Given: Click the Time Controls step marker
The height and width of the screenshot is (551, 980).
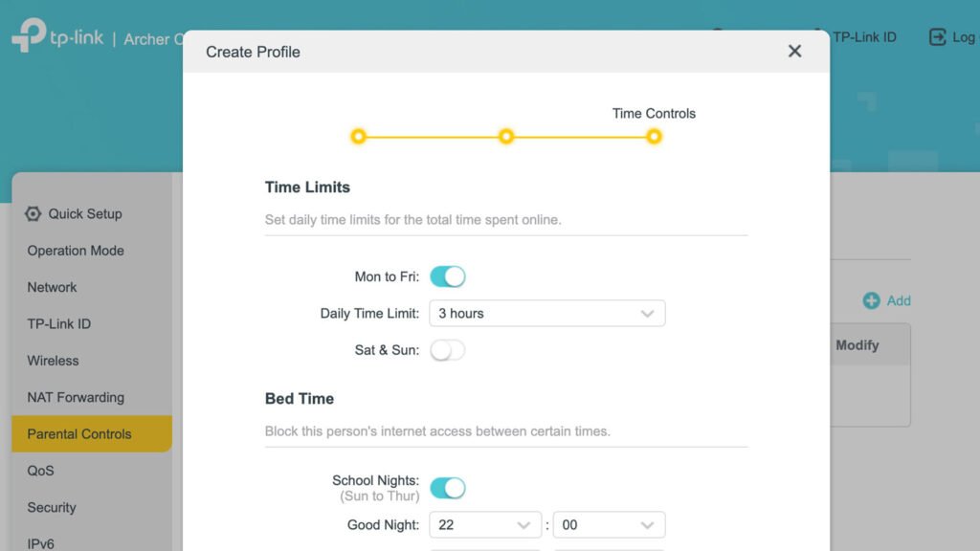Looking at the screenshot, I should coord(654,137).
